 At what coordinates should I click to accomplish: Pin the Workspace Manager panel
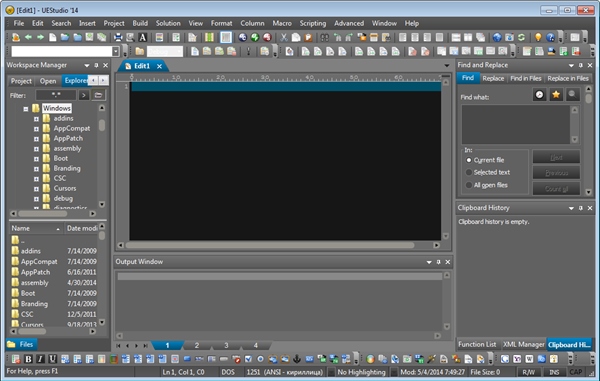point(96,65)
